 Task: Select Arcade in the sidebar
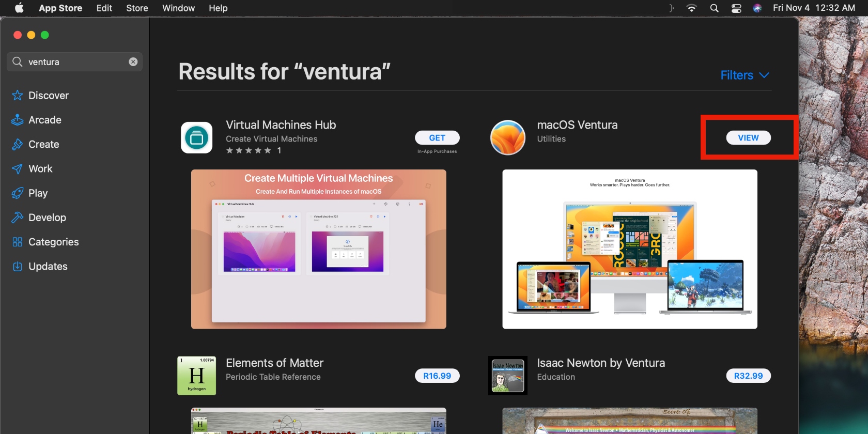(45, 120)
